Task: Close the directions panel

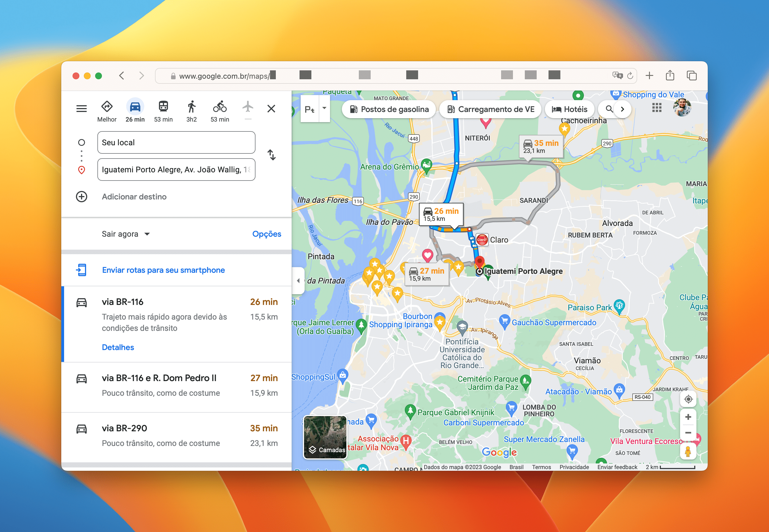Action: click(271, 109)
